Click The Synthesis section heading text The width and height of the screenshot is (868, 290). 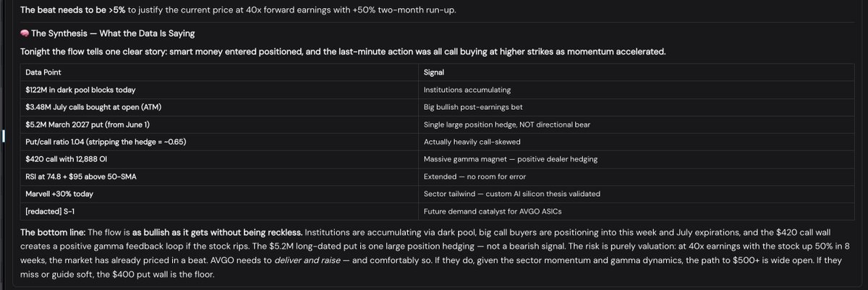click(x=113, y=33)
